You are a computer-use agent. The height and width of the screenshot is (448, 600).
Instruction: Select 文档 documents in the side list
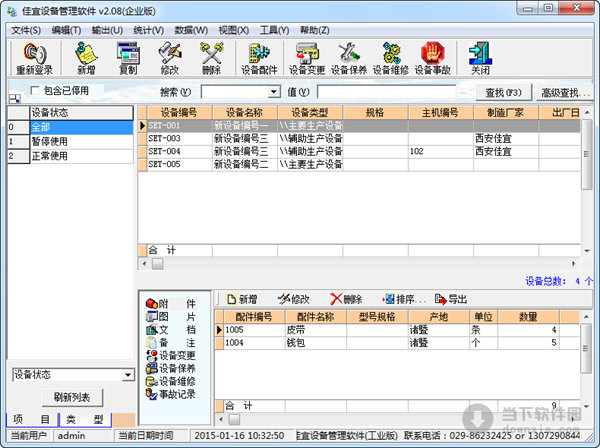point(171,330)
